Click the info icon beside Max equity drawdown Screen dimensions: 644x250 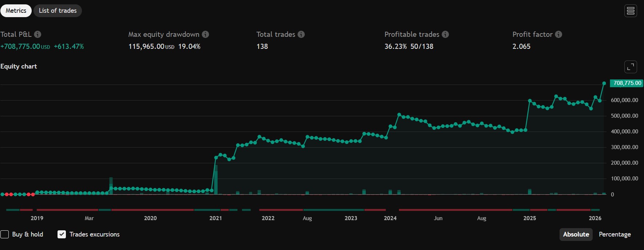(x=205, y=34)
